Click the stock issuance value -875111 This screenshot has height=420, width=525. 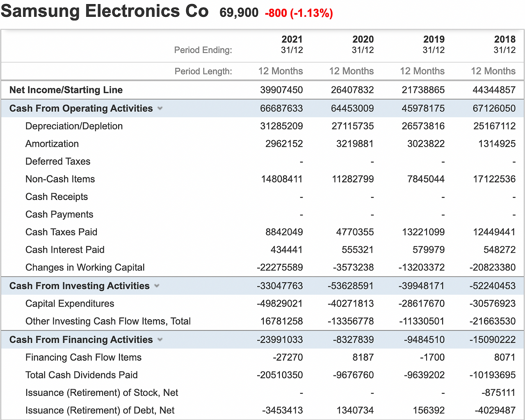498,393
